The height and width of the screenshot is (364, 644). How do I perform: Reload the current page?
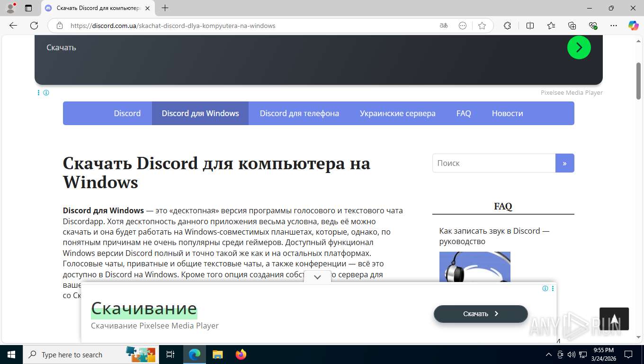(34, 26)
